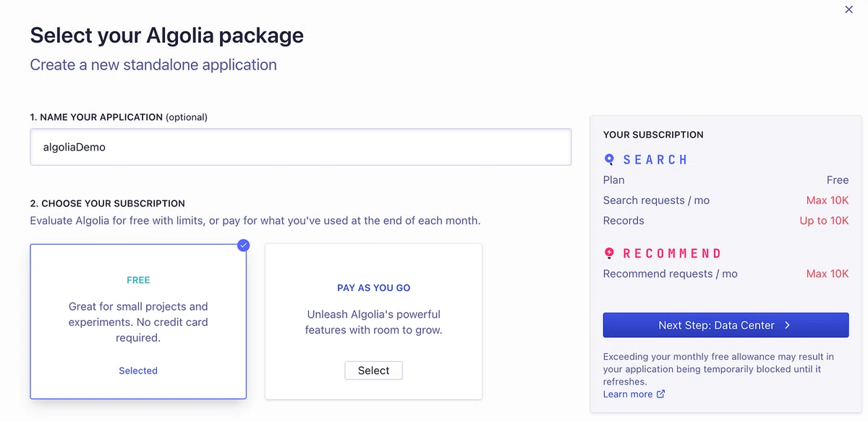Click the Recommend product icon
868x422 pixels.
point(609,253)
